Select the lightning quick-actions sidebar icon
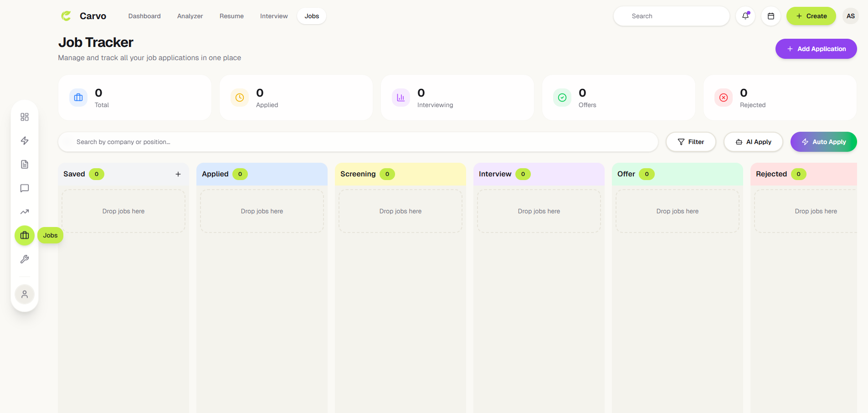Viewport: 868px width, 413px height. tap(25, 141)
